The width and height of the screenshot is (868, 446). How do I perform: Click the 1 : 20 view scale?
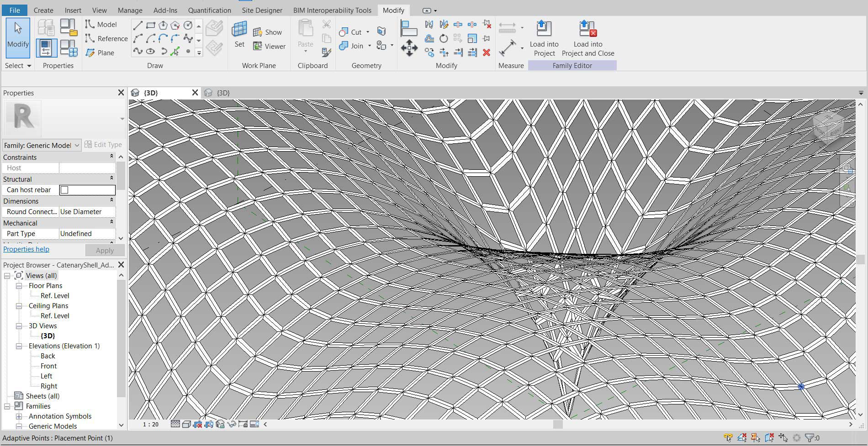coord(150,424)
